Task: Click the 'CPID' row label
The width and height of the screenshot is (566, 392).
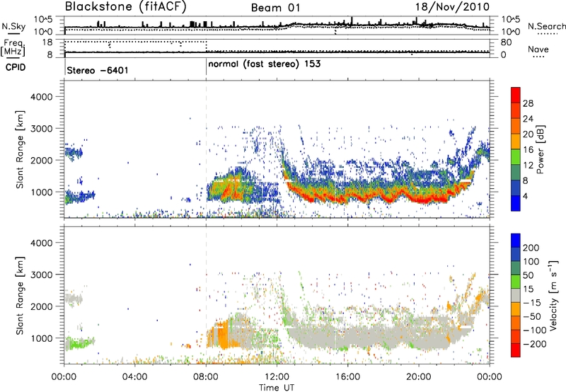Action: (x=16, y=67)
